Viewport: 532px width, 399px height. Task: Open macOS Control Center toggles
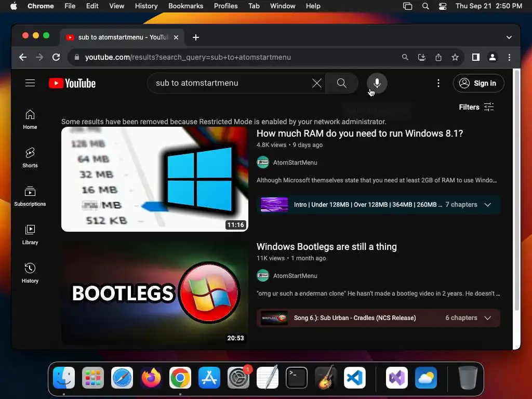443,6
